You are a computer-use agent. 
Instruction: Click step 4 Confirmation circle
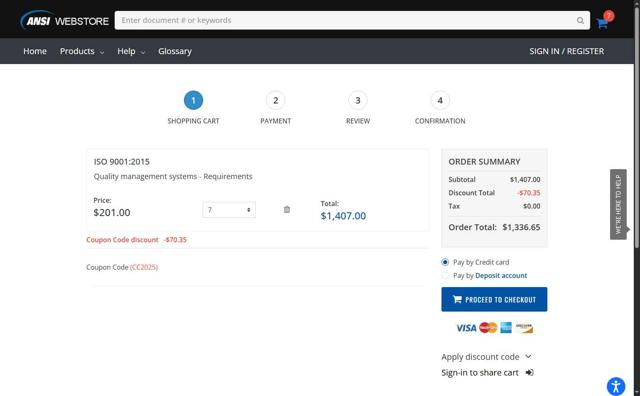point(440,100)
